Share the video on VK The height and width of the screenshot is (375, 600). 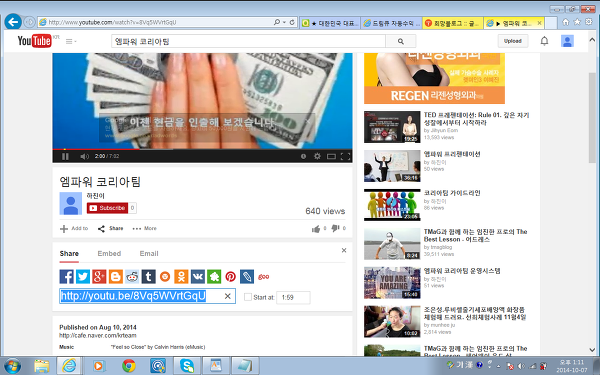tap(198, 276)
